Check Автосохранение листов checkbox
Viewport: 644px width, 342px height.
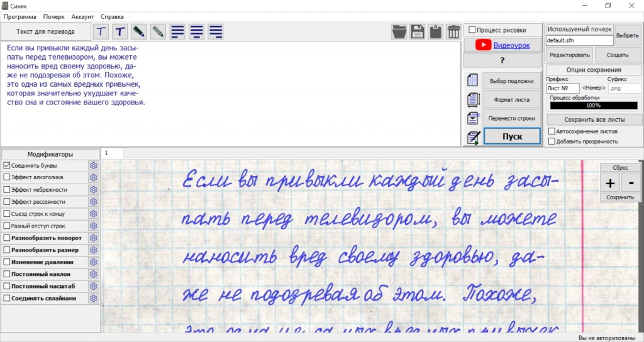tap(552, 131)
